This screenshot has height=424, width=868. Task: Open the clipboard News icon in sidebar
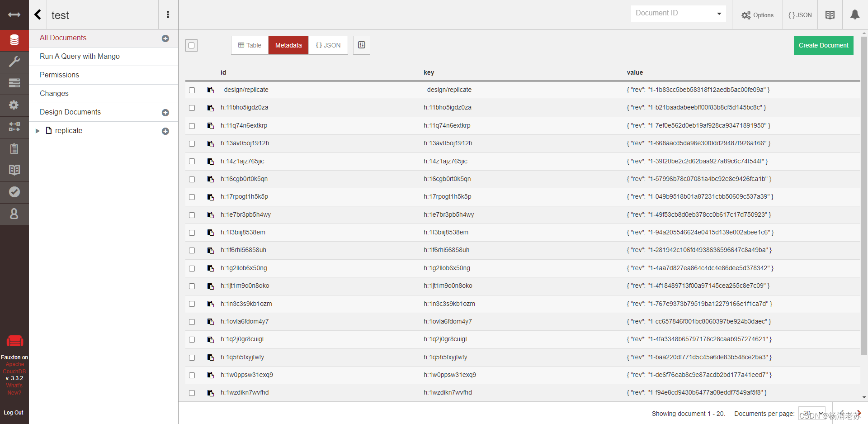(x=14, y=148)
